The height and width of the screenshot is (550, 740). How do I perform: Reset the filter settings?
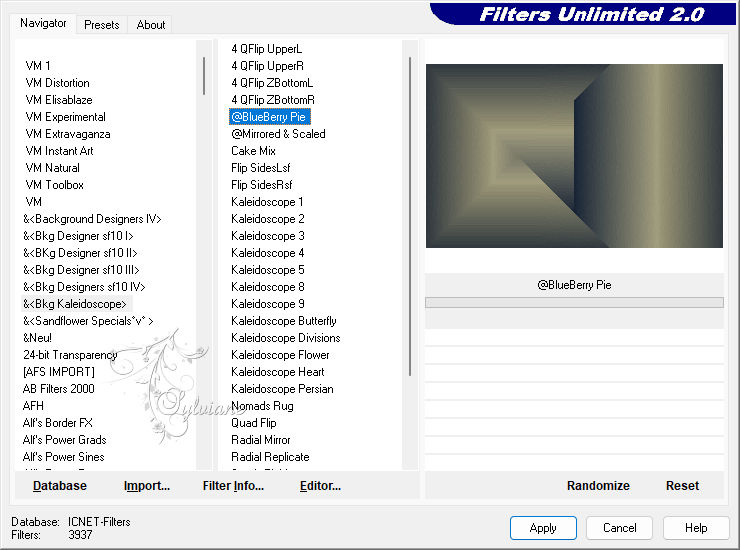682,485
